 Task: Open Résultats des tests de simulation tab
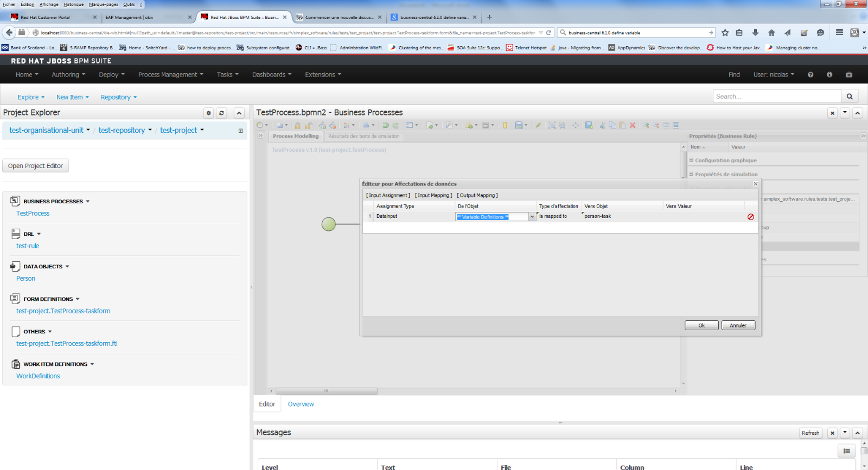(363, 136)
